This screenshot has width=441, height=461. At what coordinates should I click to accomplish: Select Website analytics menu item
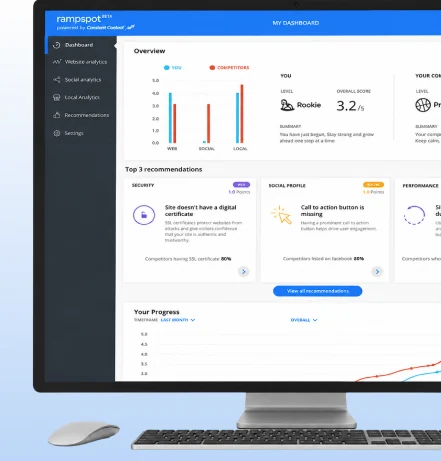point(86,62)
